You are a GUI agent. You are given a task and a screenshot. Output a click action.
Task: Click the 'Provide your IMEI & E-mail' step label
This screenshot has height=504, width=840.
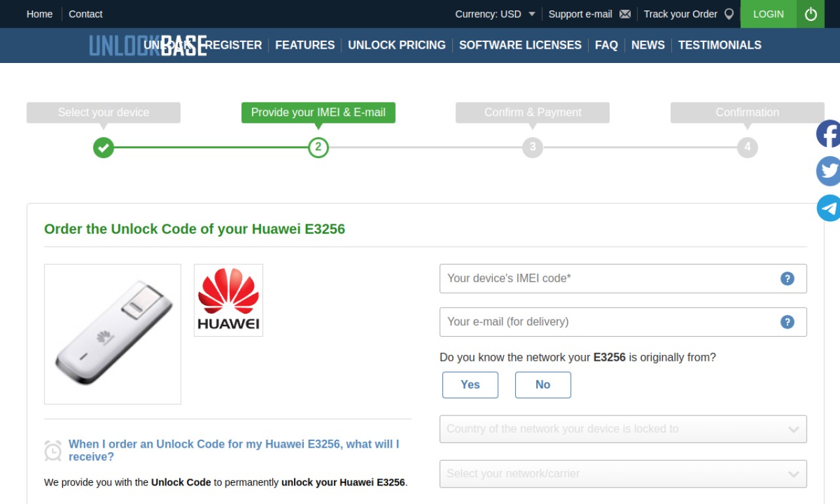click(x=318, y=112)
